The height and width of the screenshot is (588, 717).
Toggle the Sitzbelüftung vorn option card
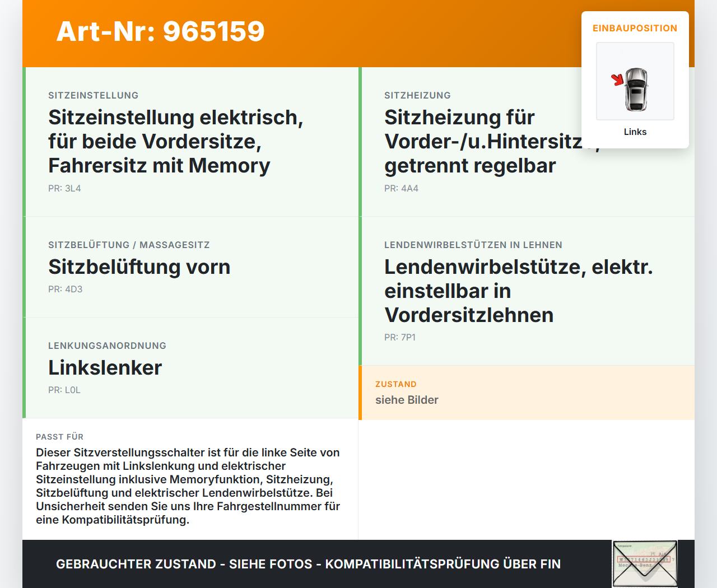[139, 267]
